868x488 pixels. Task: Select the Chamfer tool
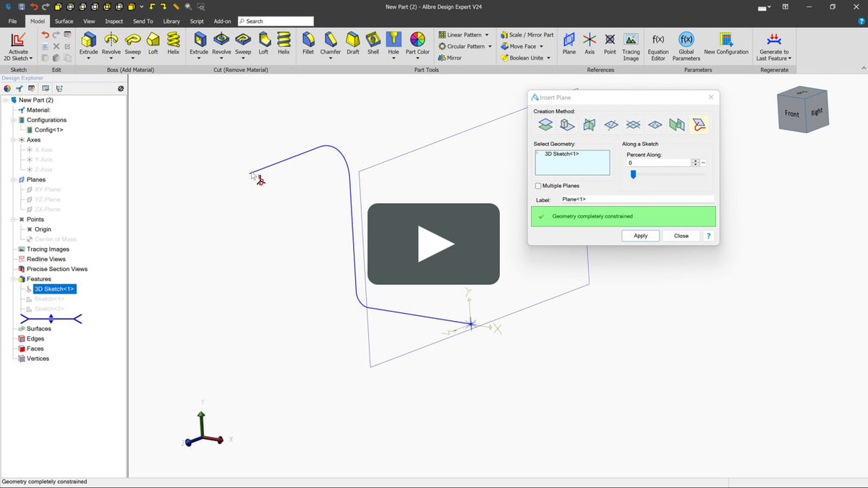pyautogui.click(x=331, y=42)
